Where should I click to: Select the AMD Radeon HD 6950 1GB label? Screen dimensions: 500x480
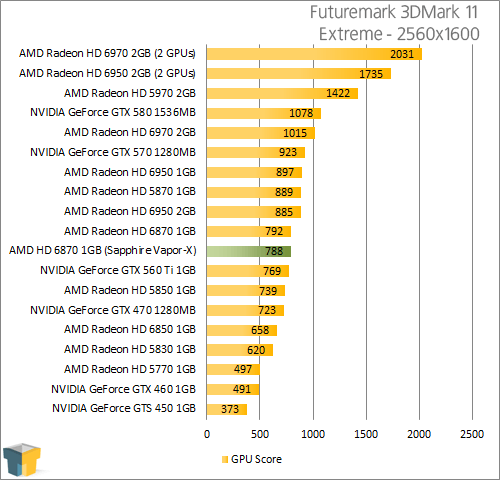[130, 172]
